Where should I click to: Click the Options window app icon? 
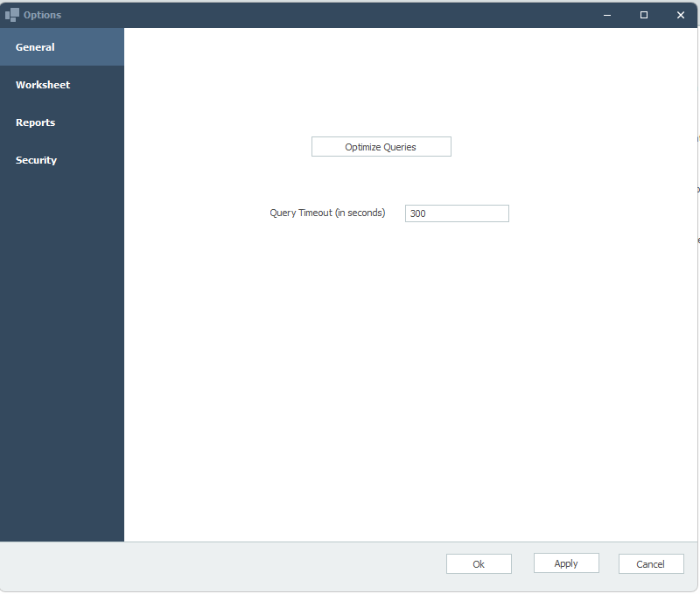pyautogui.click(x=12, y=15)
